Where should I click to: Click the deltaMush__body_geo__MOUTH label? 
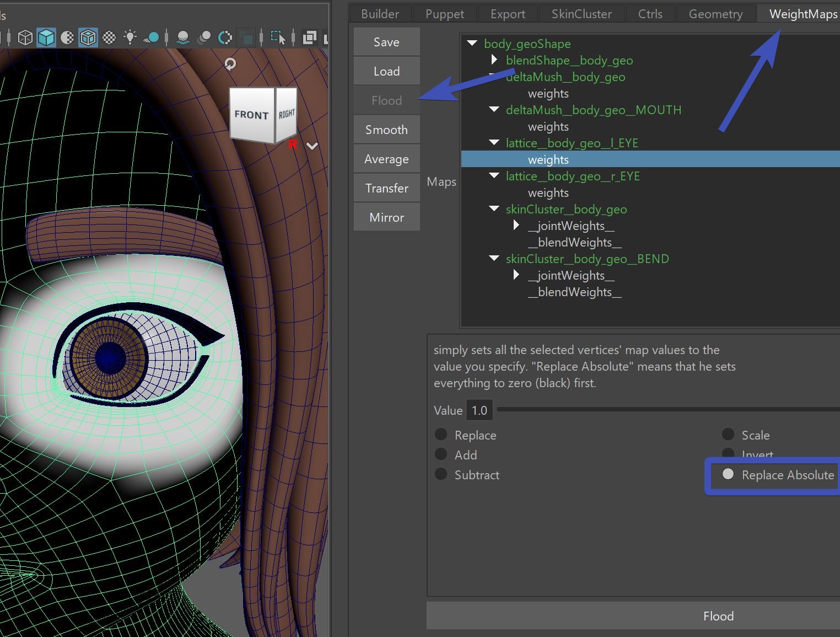(x=594, y=110)
